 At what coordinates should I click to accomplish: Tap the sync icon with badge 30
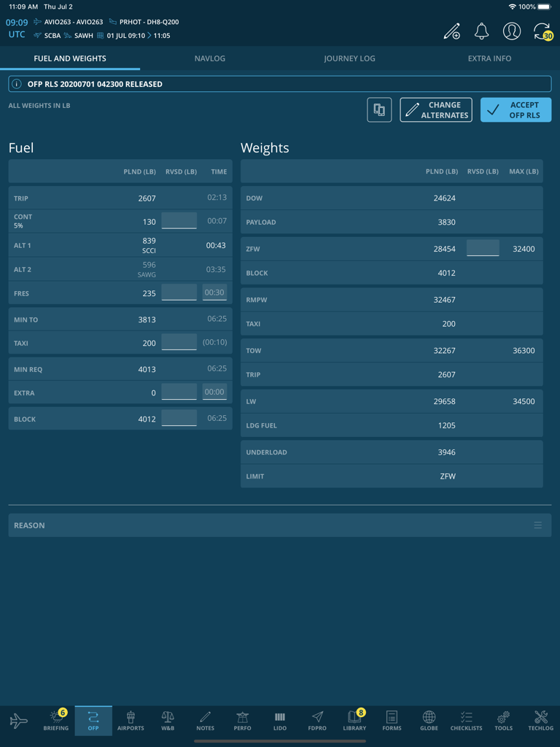point(542,31)
